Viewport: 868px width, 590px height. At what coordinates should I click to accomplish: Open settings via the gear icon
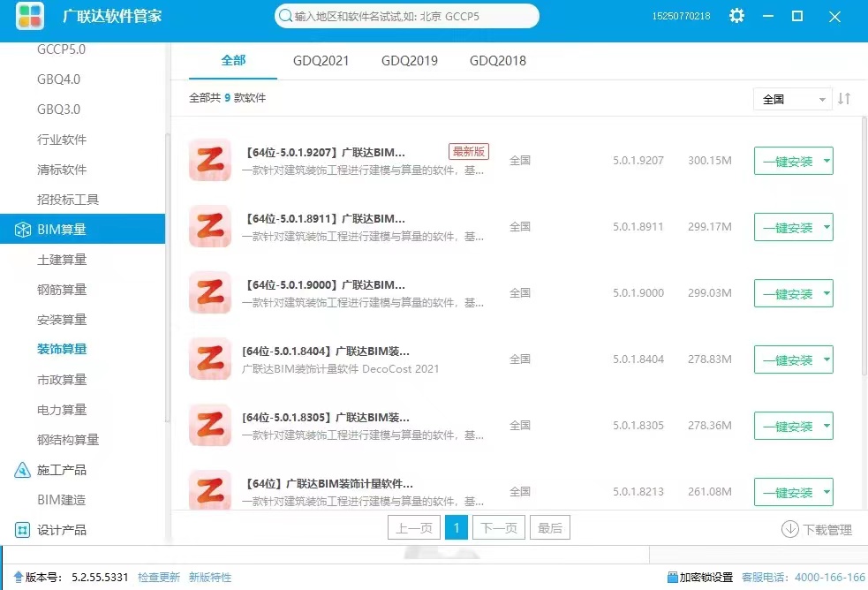coord(736,16)
